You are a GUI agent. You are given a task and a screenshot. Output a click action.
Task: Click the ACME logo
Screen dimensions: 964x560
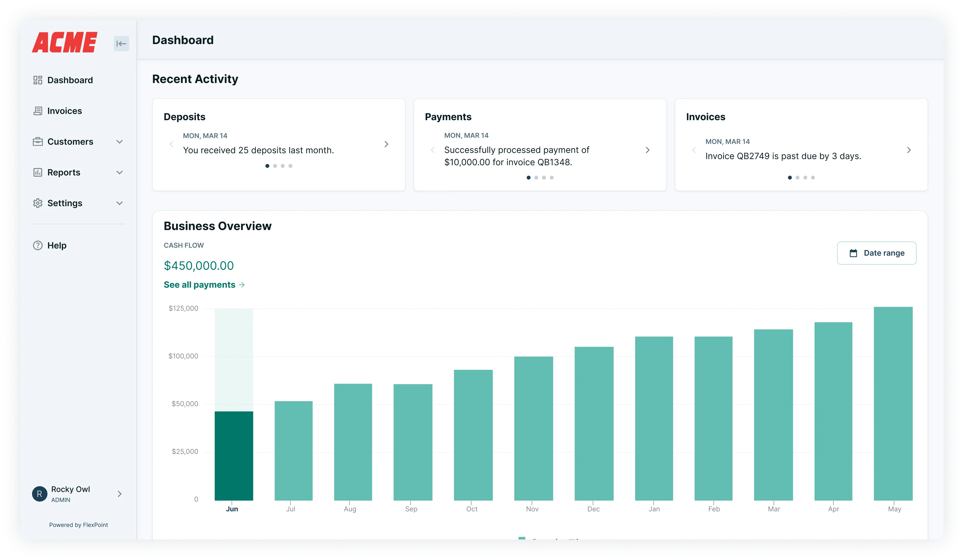pyautogui.click(x=64, y=42)
